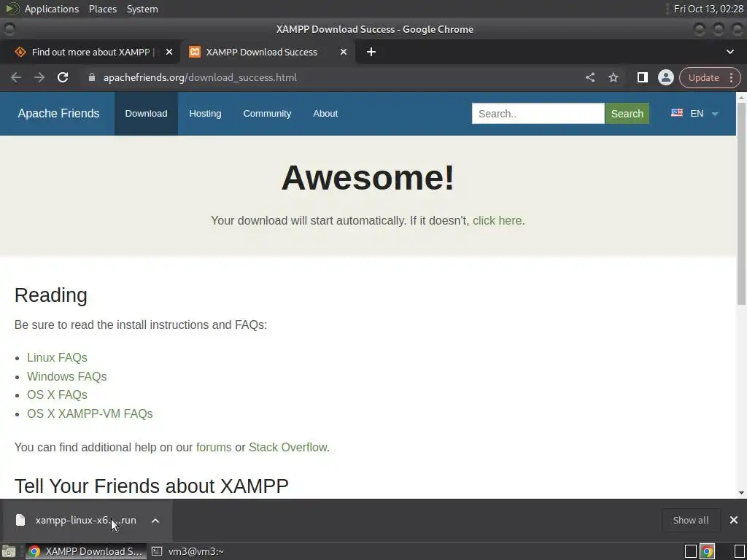Click the show desktop icon in taskbar
Viewport: 747px width, 560px height.
coord(9,551)
